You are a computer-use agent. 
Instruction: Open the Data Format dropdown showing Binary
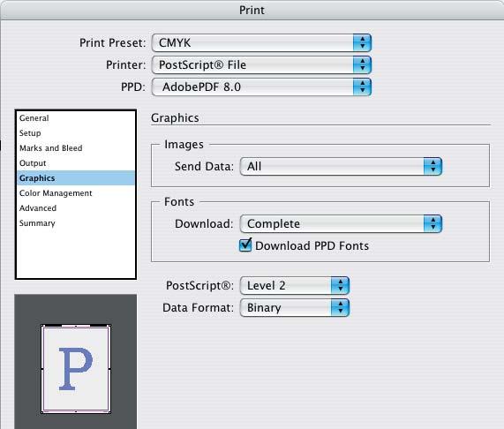click(x=295, y=308)
